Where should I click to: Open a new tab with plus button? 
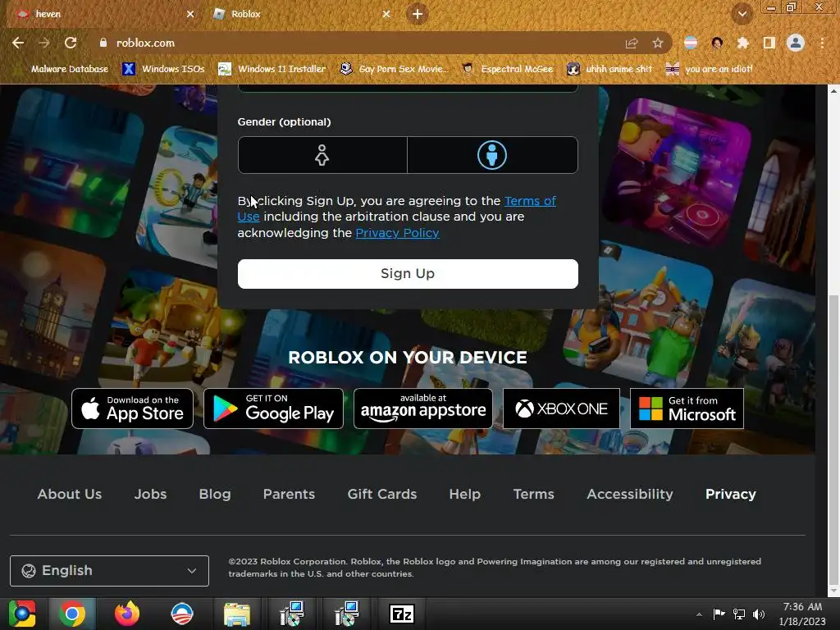418,14
